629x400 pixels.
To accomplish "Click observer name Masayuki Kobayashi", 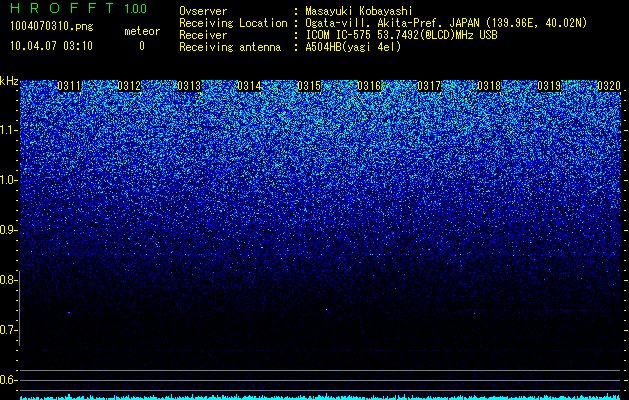I will pos(359,11).
